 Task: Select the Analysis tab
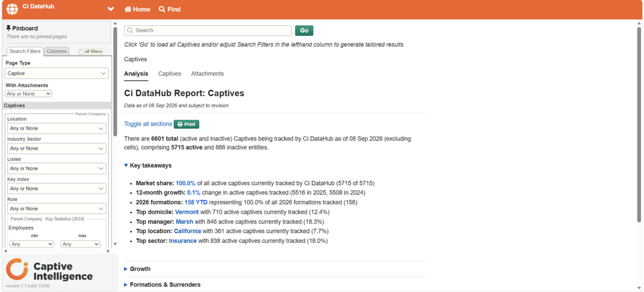(136, 74)
